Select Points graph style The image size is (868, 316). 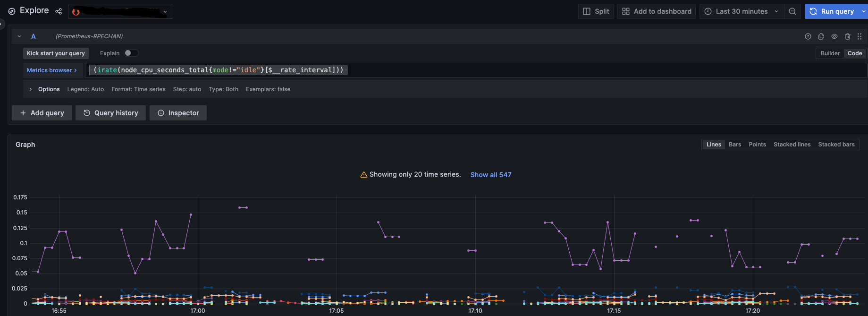(x=757, y=145)
